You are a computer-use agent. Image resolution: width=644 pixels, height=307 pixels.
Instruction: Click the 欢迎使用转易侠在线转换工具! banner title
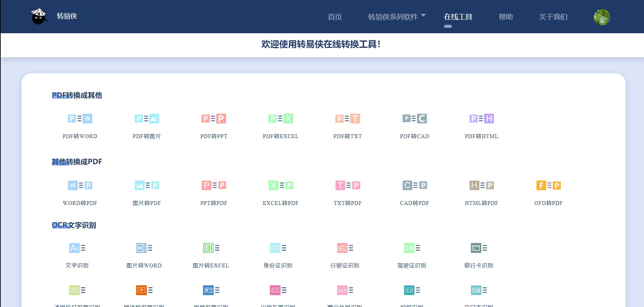coord(321,44)
